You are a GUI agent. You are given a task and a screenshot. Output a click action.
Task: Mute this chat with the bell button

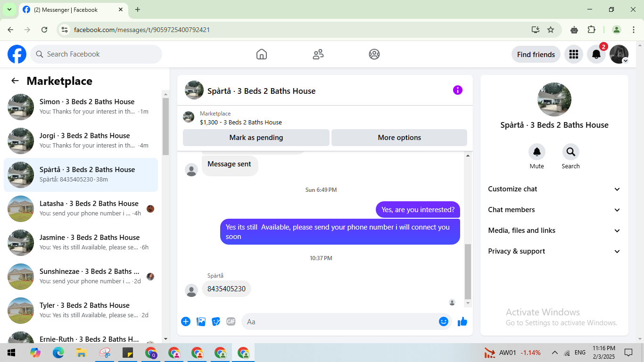tap(537, 152)
